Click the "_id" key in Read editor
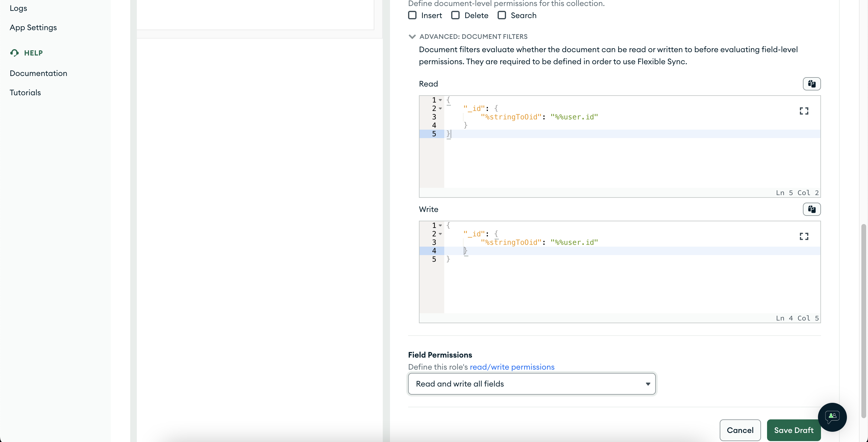This screenshot has width=868, height=442. [474, 108]
